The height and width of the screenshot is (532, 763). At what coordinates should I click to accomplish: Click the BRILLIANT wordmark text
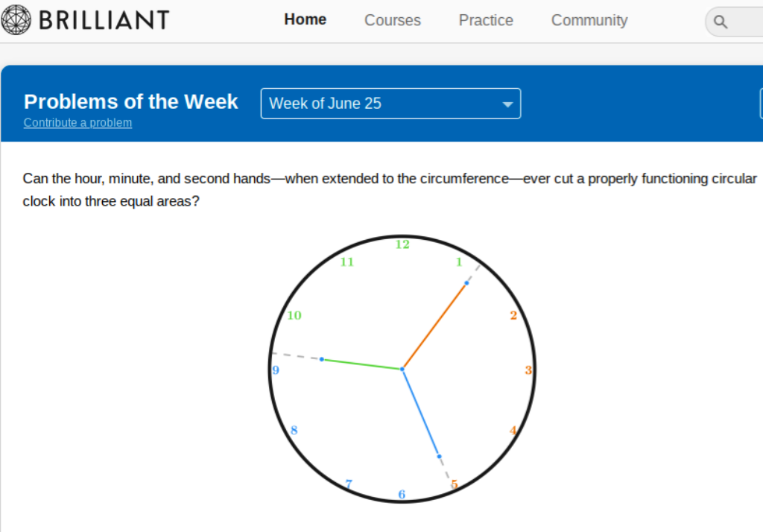tap(104, 20)
